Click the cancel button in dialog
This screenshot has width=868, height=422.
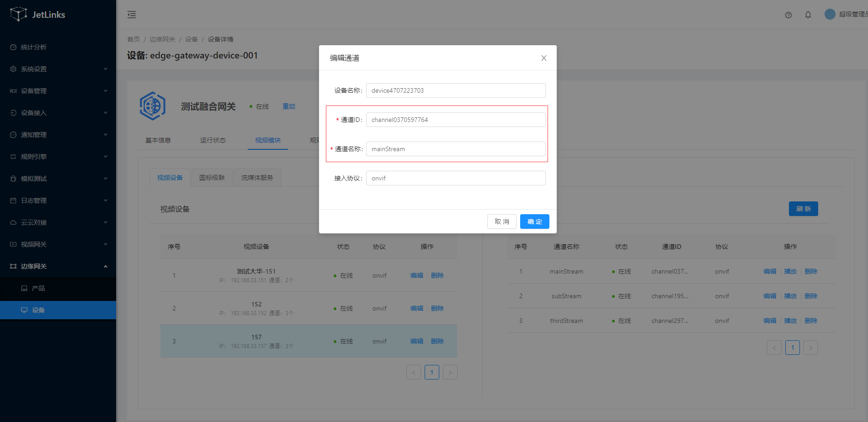501,222
